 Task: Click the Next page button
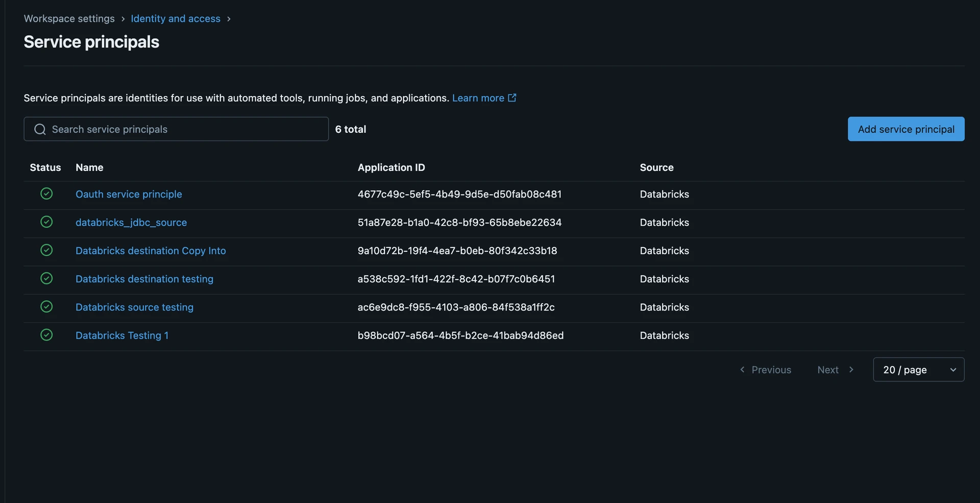point(836,369)
